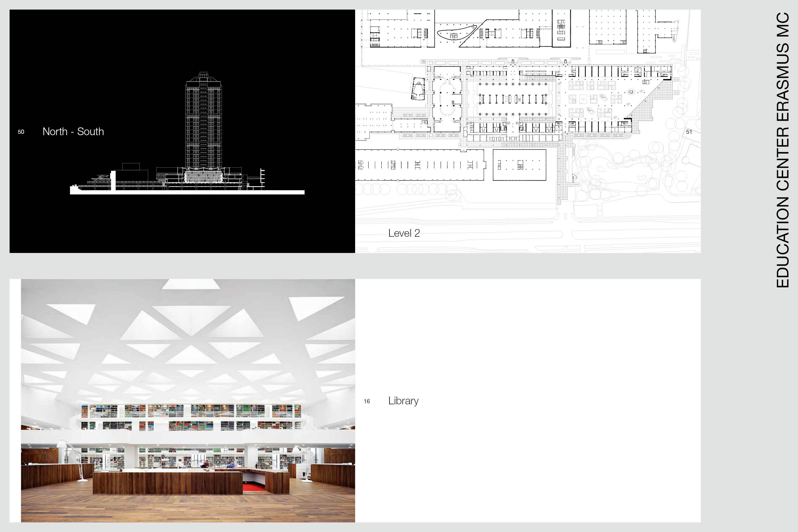Click the fan-shaped auditorium in the plan
This screenshot has height=532, width=798.
coord(418,89)
